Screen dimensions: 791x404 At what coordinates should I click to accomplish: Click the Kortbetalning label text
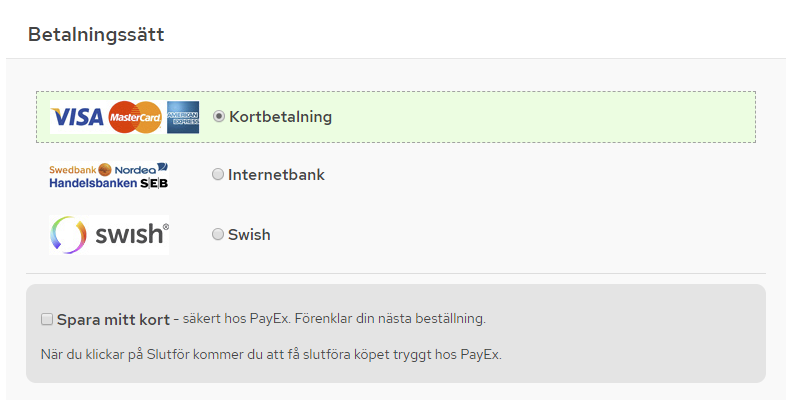tap(280, 117)
